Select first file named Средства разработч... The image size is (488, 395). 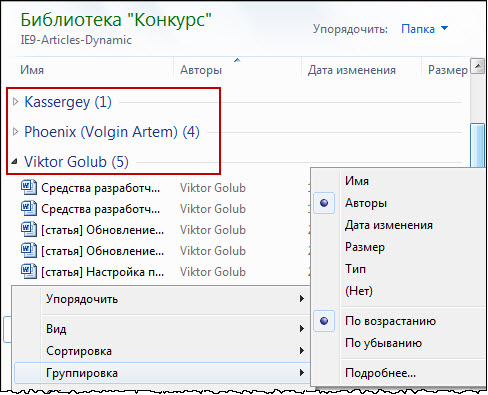[100, 188]
